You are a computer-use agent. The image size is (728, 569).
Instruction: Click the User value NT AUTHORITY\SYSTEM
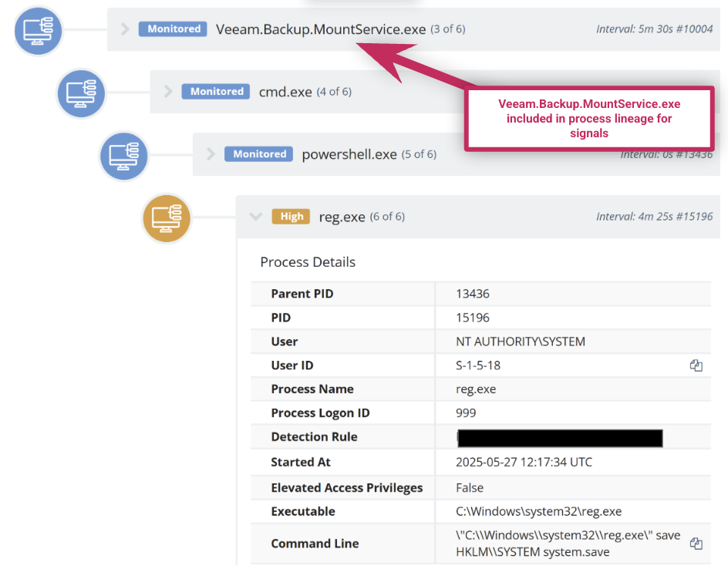(x=521, y=342)
